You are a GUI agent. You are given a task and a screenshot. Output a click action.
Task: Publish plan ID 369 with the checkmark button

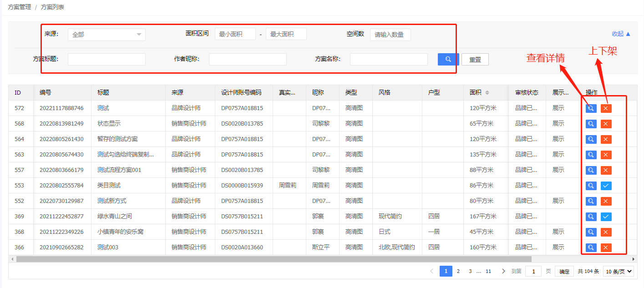(x=606, y=217)
